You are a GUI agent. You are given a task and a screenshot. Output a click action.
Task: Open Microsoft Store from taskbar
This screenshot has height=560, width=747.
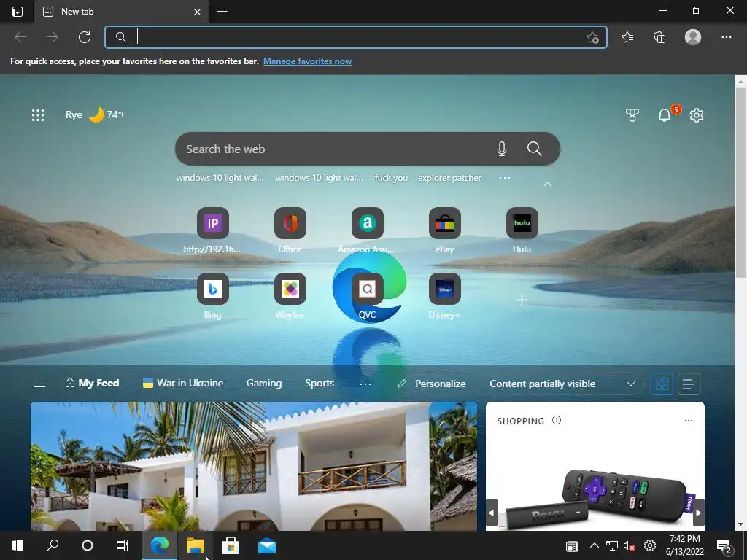pos(231,545)
